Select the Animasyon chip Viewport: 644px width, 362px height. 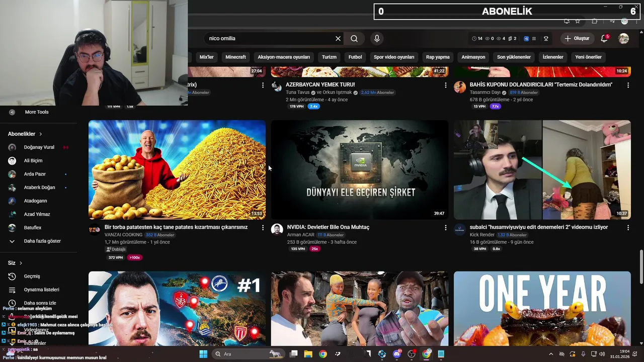473,57
